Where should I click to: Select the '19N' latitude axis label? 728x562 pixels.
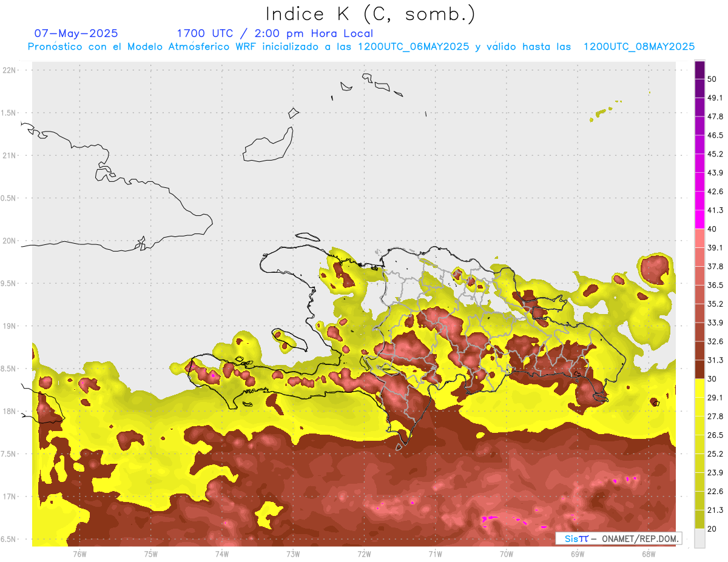[10, 326]
